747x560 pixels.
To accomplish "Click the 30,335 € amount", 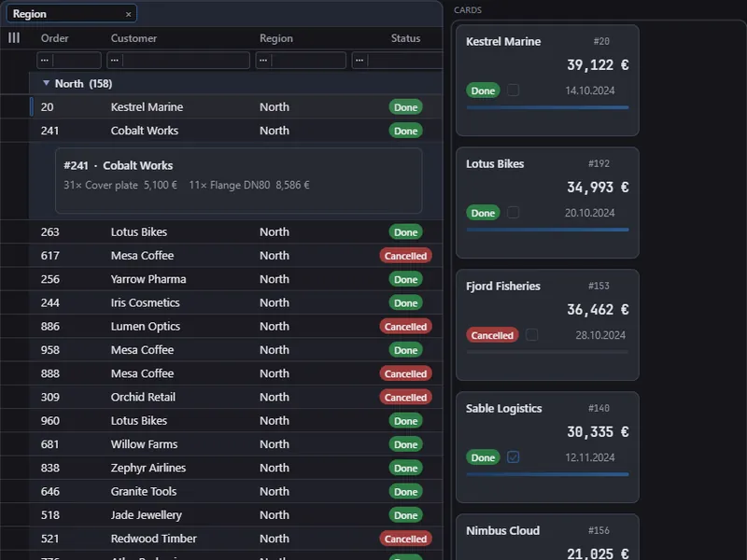I will pos(598,432).
